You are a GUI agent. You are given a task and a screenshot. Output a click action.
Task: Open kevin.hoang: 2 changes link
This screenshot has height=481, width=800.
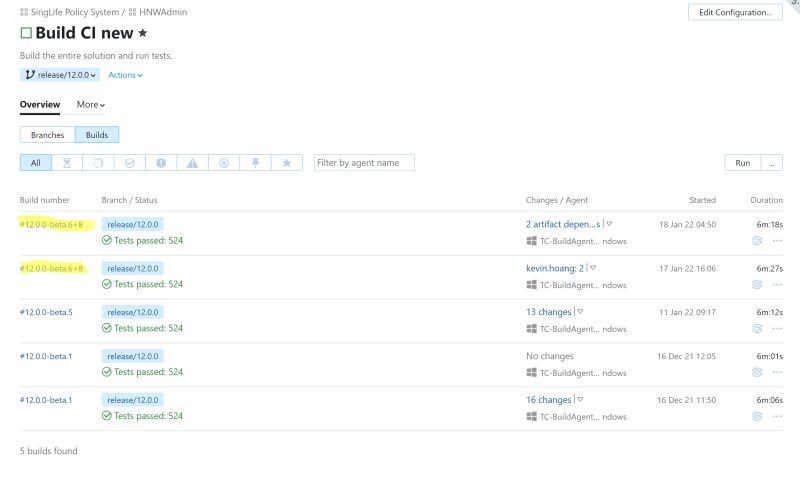click(555, 268)
